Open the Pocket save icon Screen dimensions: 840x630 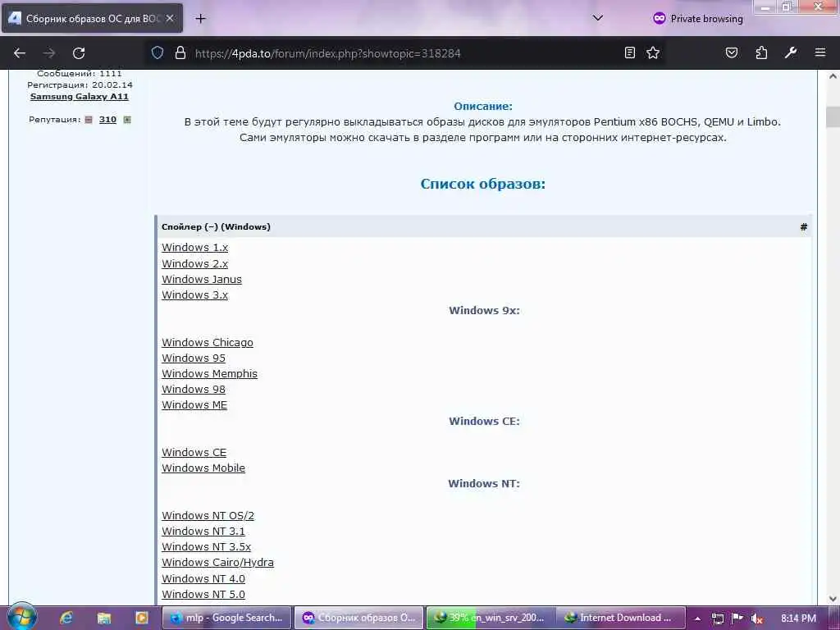pyautogui.click(x=732, y=52)
